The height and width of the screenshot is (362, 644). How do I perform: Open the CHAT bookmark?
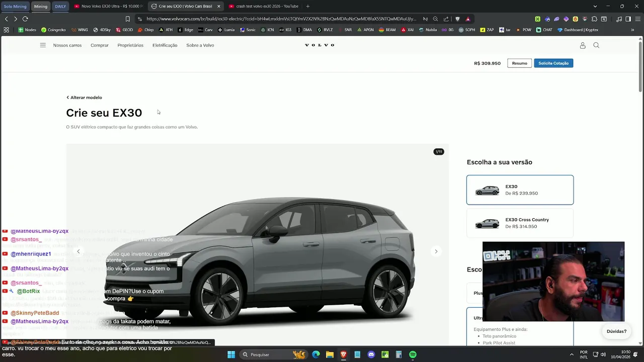tap(544, 30)
